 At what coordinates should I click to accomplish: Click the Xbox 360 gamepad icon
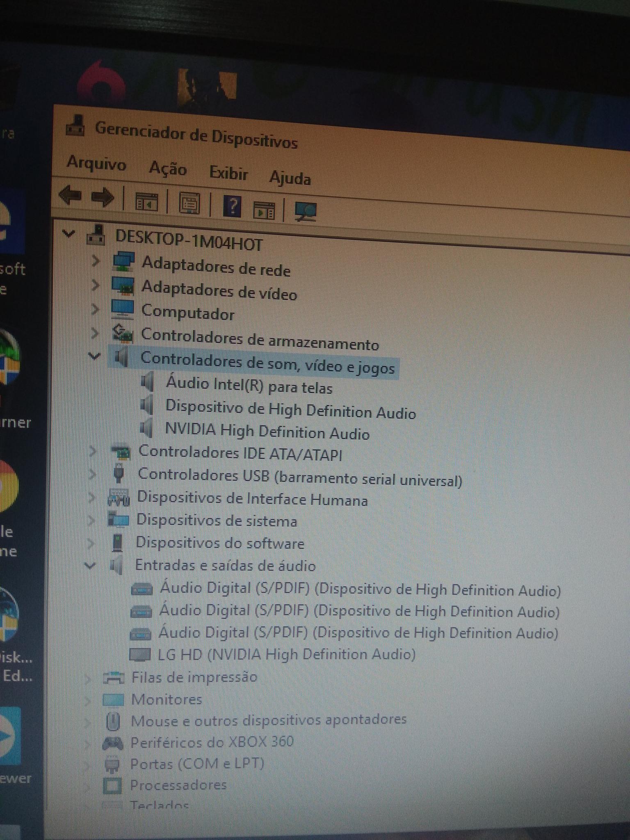click(x=112, y=743)
